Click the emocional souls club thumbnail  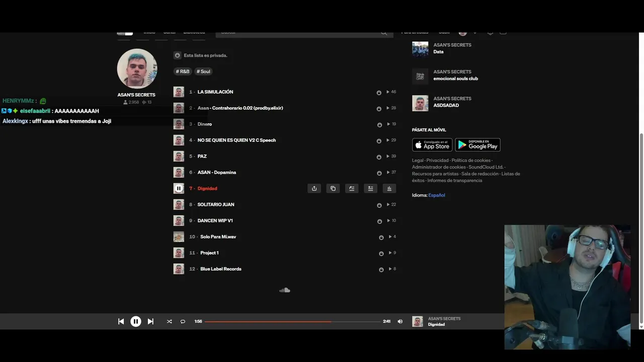coord(420,76)
